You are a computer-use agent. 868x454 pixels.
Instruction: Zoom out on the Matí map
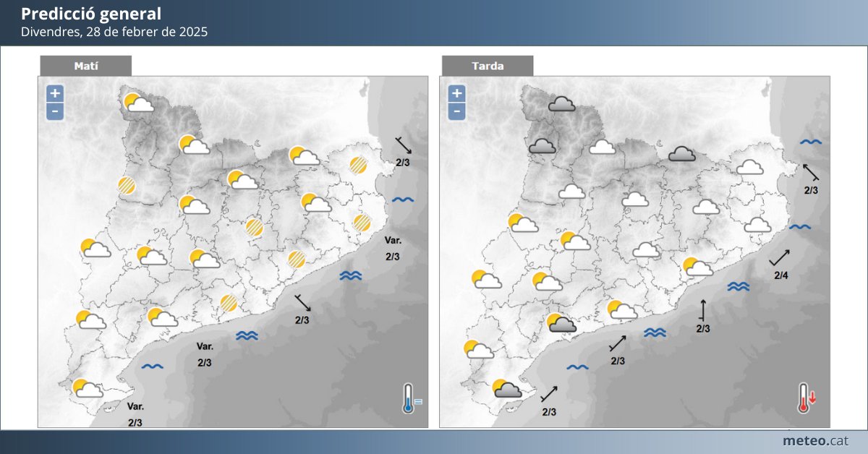[x=55, y=111]
